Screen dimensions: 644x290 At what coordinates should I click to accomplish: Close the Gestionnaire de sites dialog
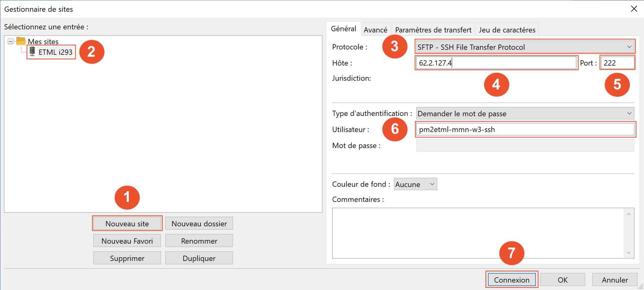click(x=634, y=9)
